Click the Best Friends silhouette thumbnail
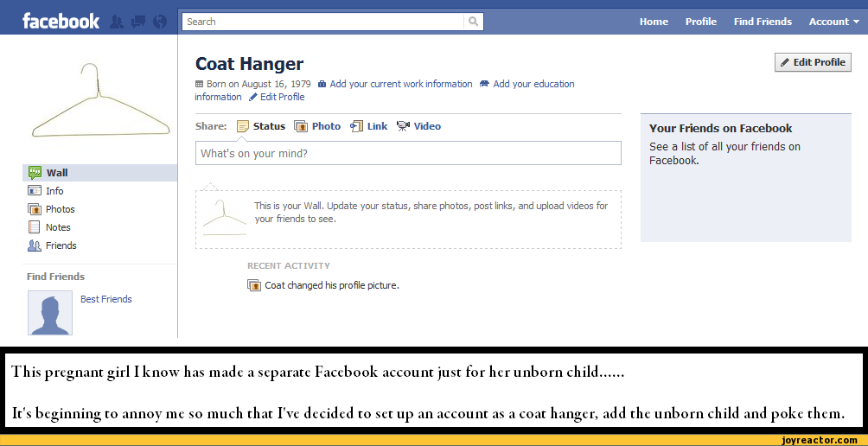 [50, 313]
